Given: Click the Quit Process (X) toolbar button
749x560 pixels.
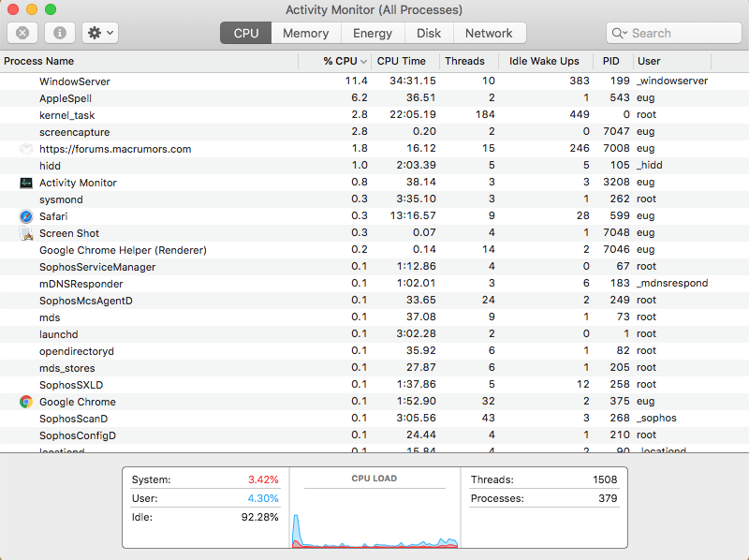Looking at the screenshot, I should 22,33.
